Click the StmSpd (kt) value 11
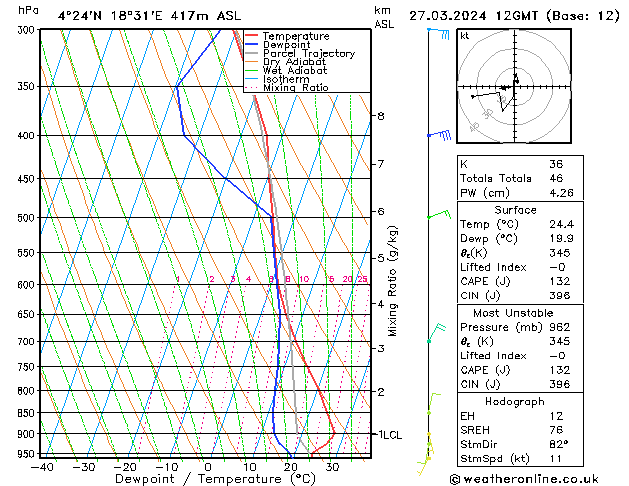The image size is (629, 486). pos(556,459)
